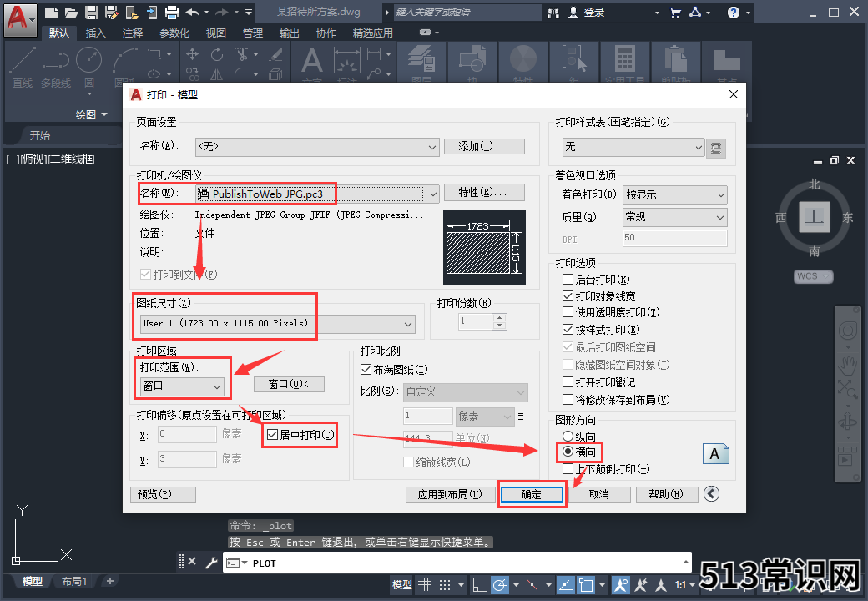Click the Open file folder icon

click(72, 13)
